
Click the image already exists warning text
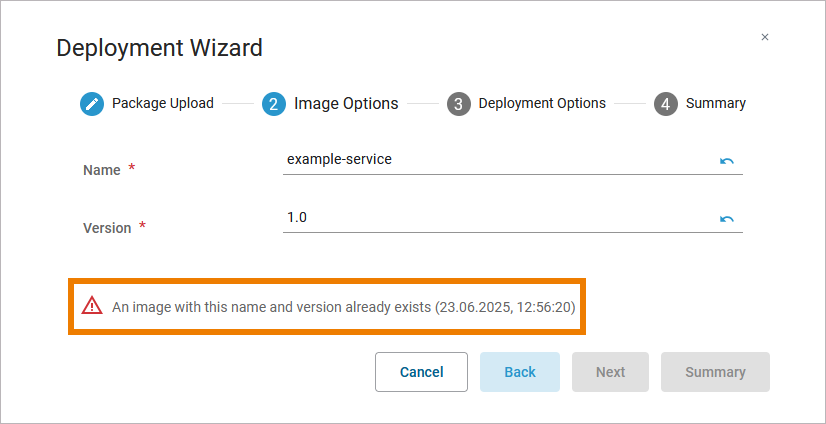point(343,307)
